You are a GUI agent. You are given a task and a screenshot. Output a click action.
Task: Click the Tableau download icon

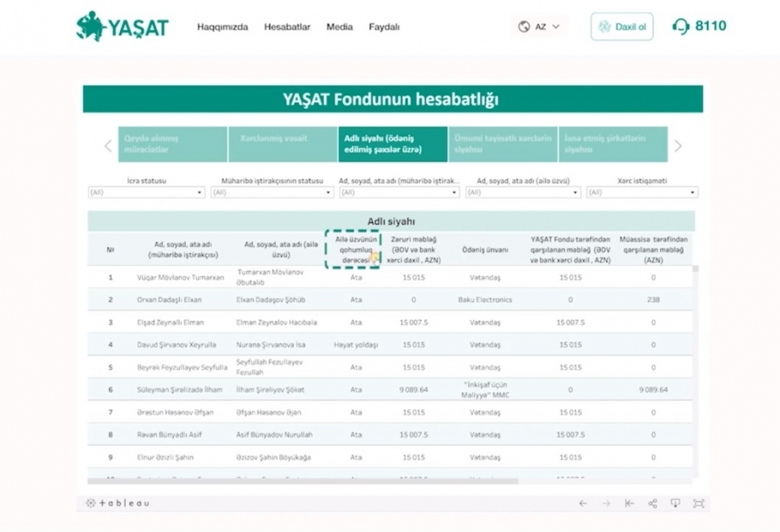[x=675, y=503]
